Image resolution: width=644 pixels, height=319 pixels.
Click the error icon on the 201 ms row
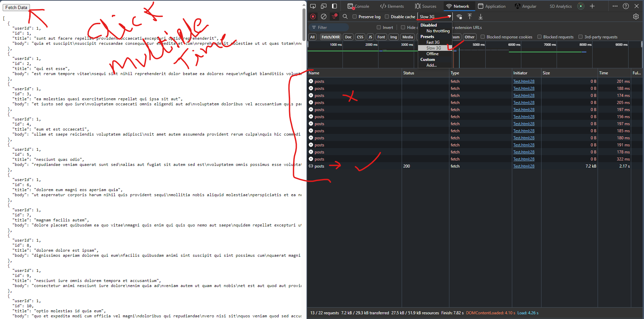(x=311, y=81)
